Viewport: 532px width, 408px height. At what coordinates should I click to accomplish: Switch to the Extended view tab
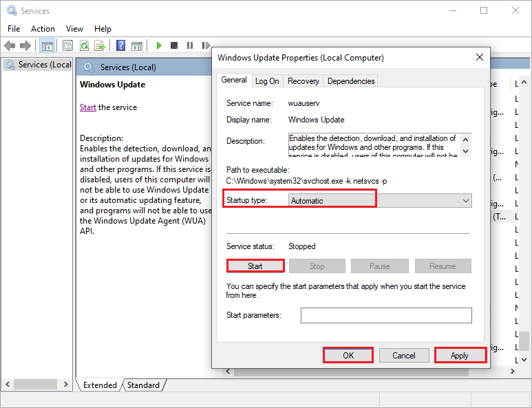pyautogui.click(x=100, y=385)
